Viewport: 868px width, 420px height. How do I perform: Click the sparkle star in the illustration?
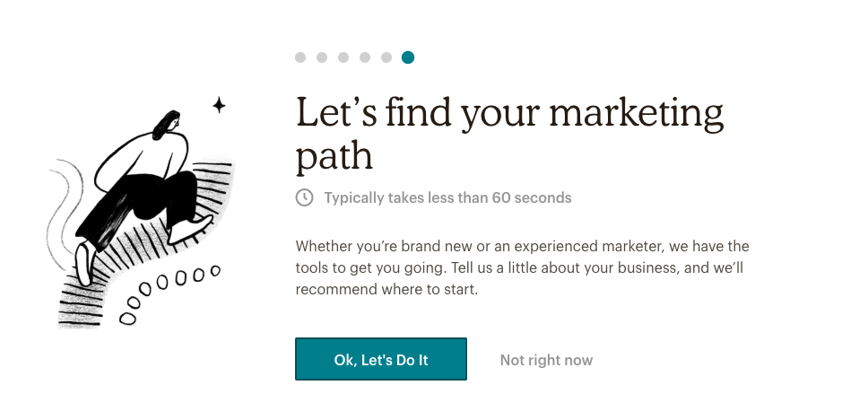tap(218, 106)
